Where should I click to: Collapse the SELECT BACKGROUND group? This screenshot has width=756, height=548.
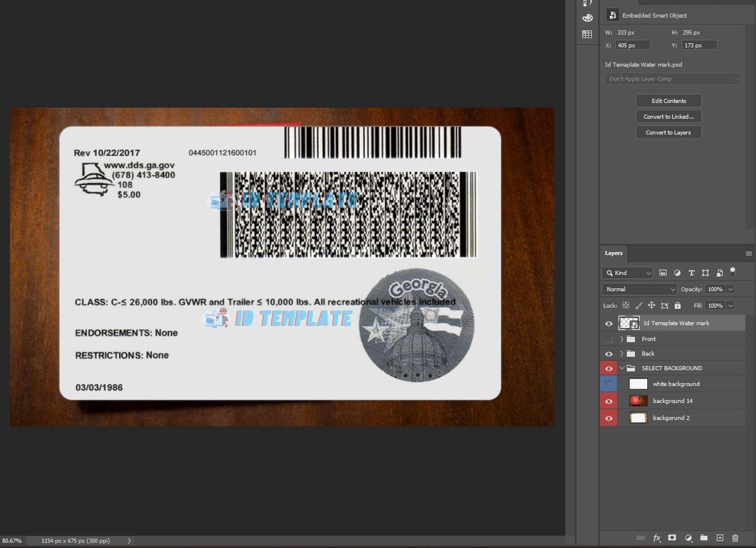pos(622,368)
